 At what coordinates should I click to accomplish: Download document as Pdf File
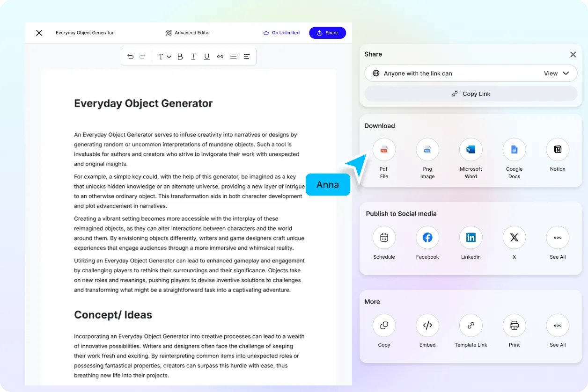coord(384,149)
